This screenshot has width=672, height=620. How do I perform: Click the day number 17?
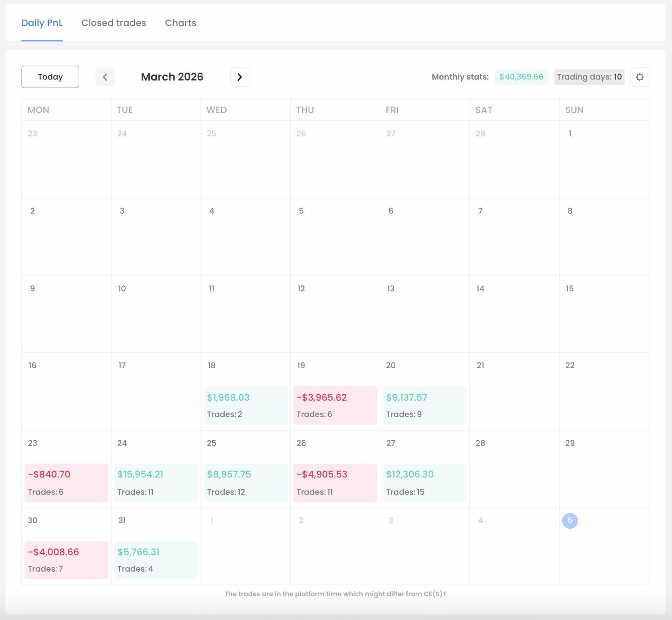pos(122,365)
